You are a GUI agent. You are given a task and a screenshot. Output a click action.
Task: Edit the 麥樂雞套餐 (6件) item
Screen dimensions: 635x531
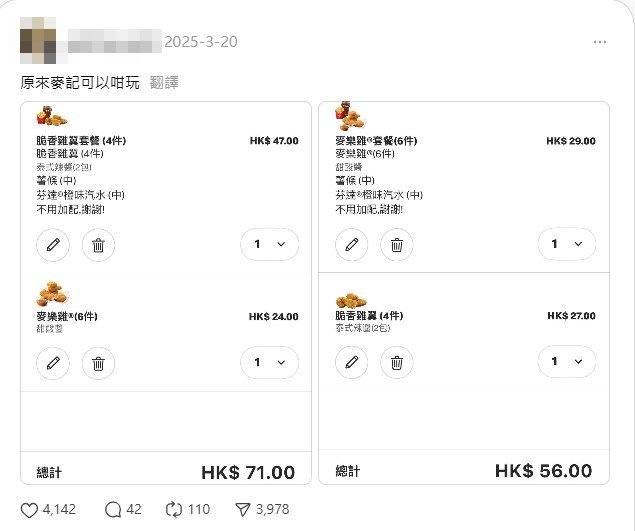click(351, 244)
